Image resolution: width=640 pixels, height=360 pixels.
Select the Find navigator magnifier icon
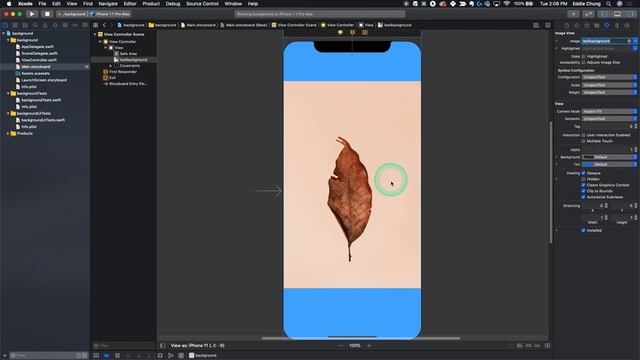pyautogui.click(x=35, y=25)
